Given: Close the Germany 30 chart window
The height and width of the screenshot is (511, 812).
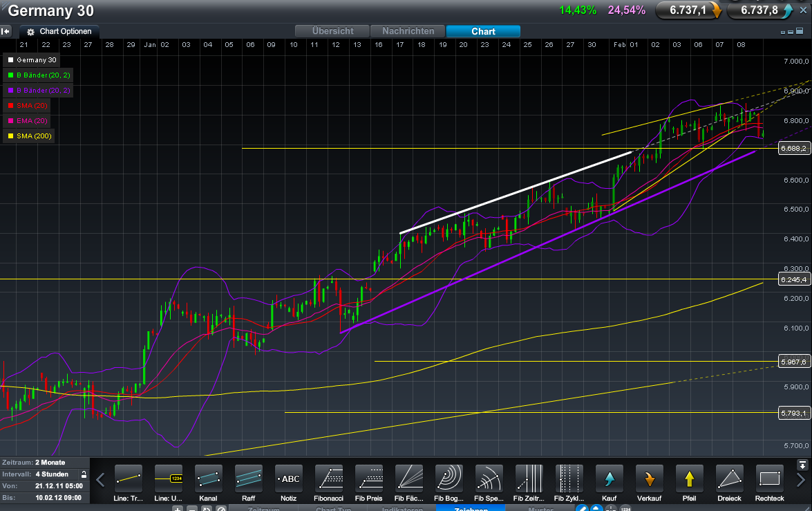Looking at the screenshot, I should (x=803, y=10).
